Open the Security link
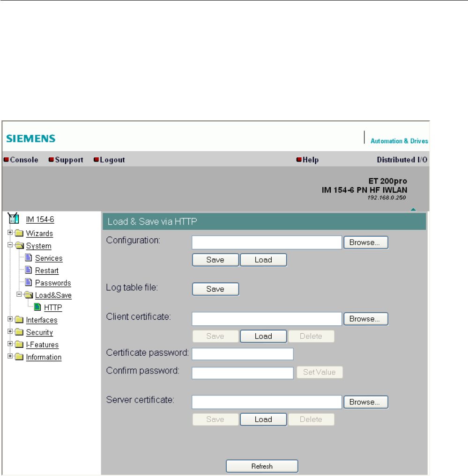 [x=39, y=332]
